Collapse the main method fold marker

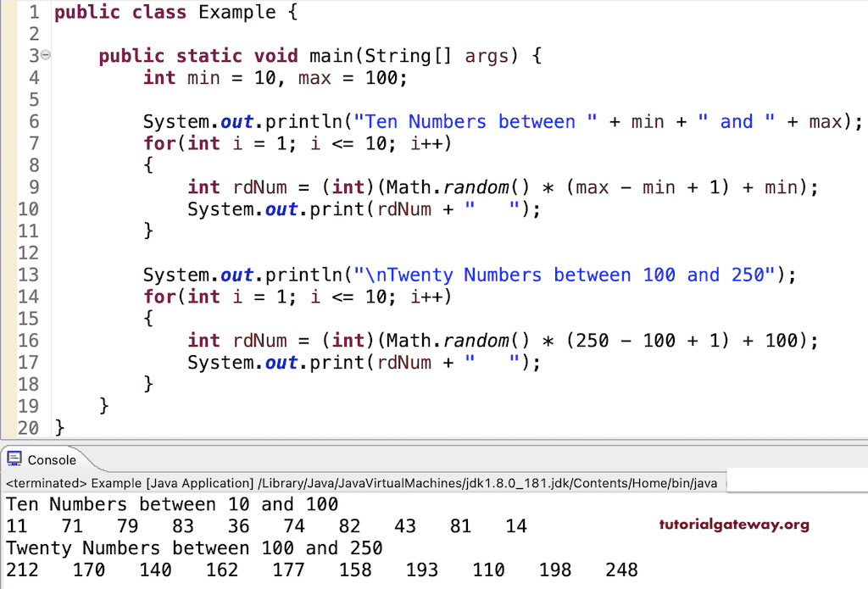pyautogui.click(x=46, y=54)
